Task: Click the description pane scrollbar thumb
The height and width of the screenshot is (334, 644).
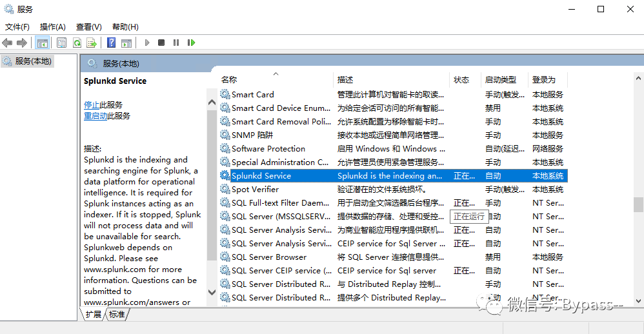Action: [212, 186]
